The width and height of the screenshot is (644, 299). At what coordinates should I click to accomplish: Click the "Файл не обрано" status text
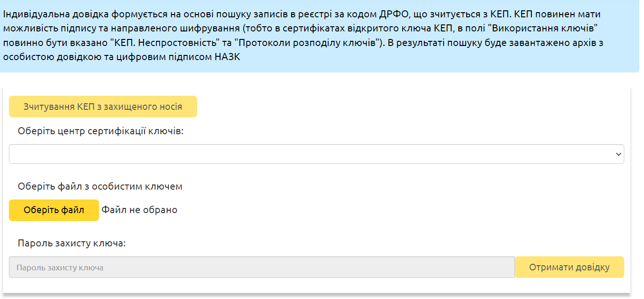coord(139,210)
